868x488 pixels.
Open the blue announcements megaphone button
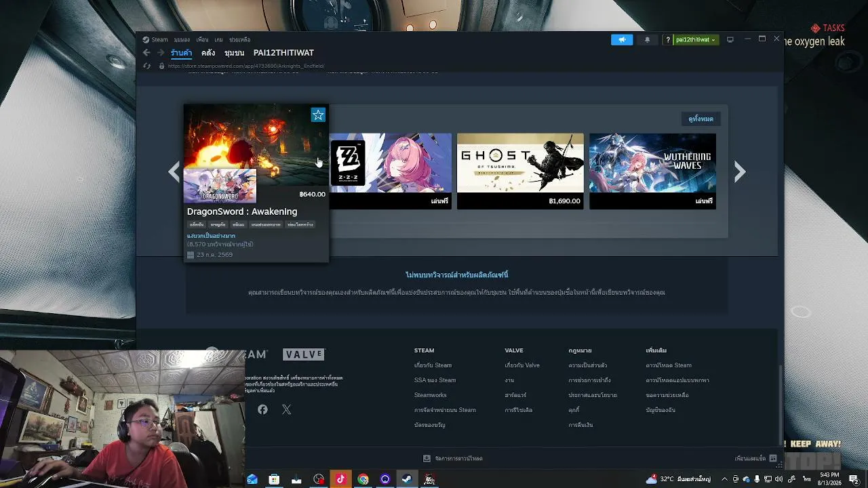pyautogui.click(x=622, y=39)
